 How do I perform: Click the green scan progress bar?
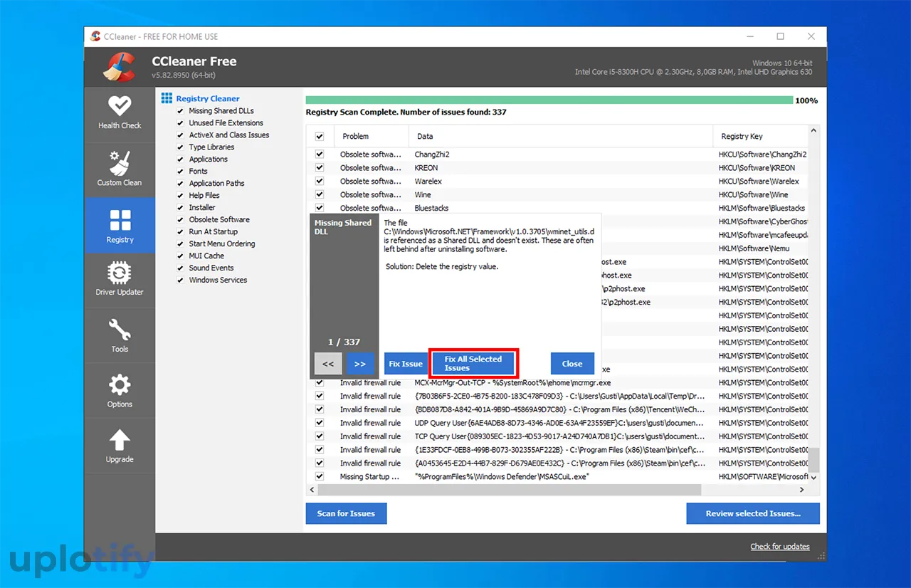549,100
